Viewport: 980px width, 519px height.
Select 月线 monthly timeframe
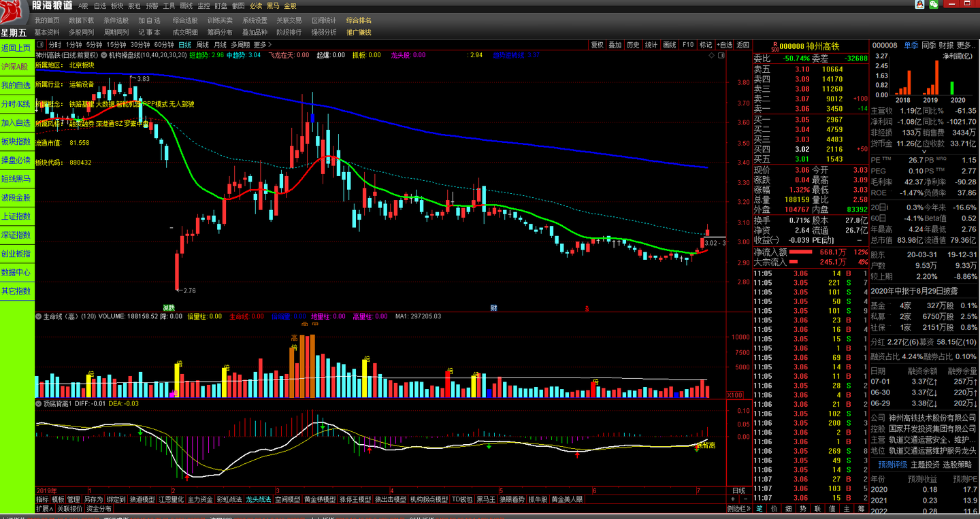(x=220, y=45)
